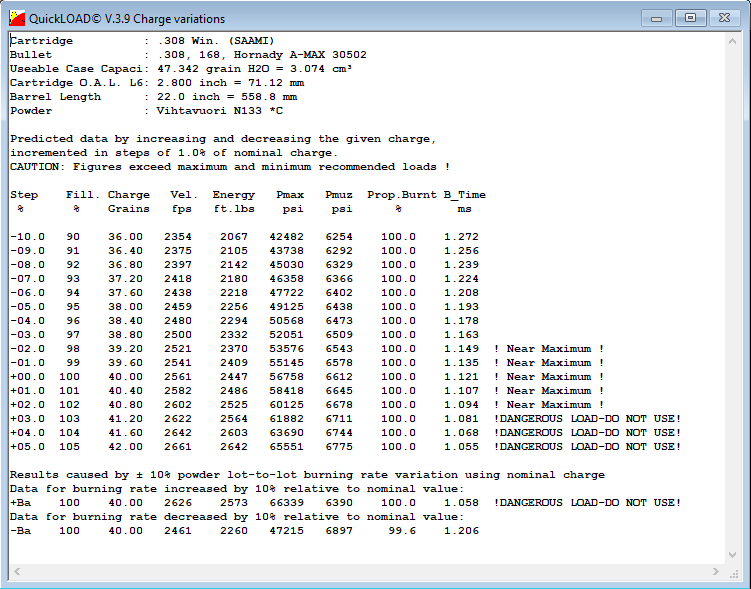The width and height of the screenshot is (751, 589).
Task: Click the '55145' Pmax value
Action: pos(286,362)
